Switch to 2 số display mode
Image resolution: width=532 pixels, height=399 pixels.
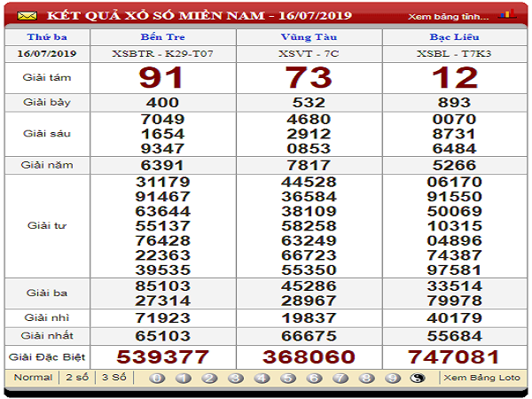point(77,378)
